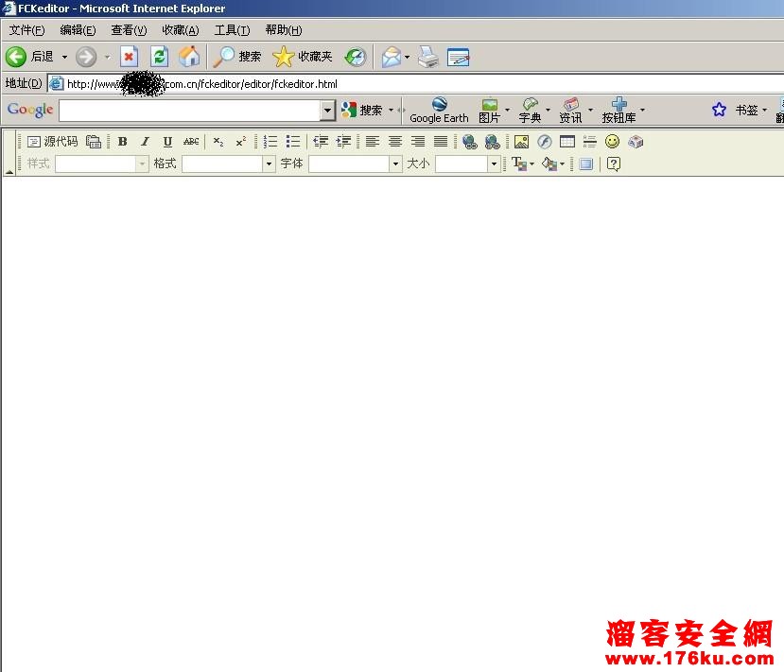Increase indent in editor toolbar
Viewport: 784px width, 672px height.
tap(343, 142)
